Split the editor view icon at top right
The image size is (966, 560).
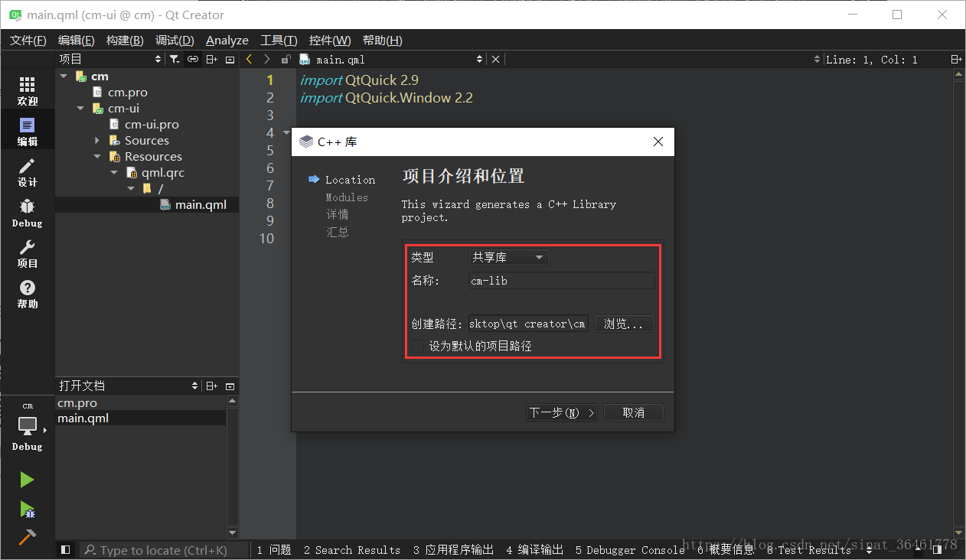[x=956, y=59]
